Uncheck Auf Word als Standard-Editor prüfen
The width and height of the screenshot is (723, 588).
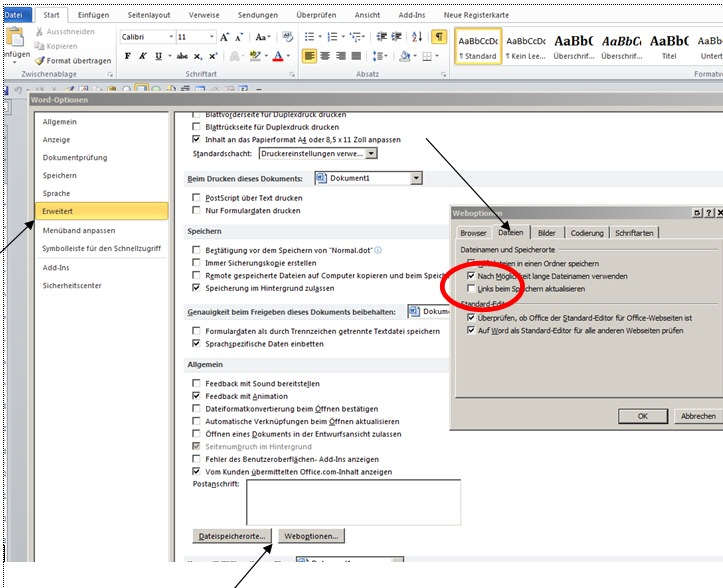tap(471, 330)
